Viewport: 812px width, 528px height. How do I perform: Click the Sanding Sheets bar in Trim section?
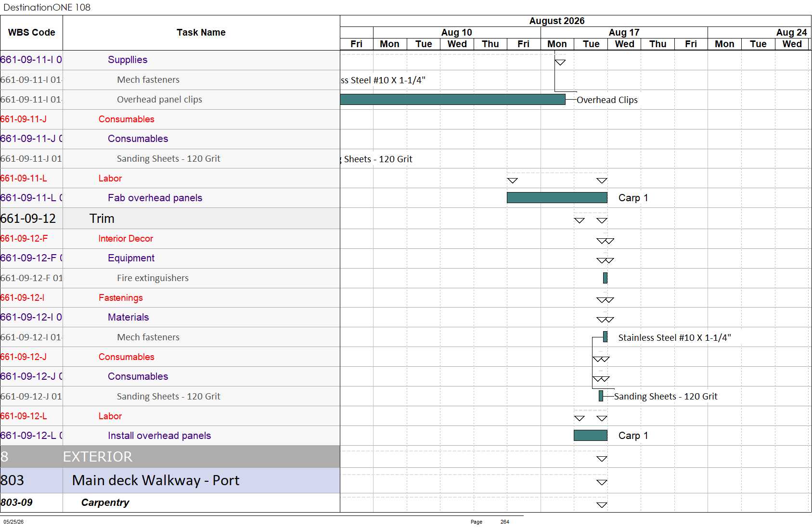601,396
